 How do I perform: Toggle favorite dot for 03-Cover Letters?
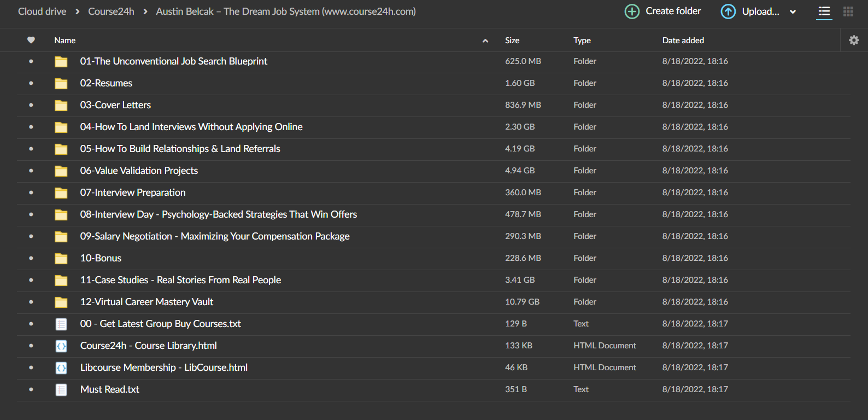click(31, 105)
